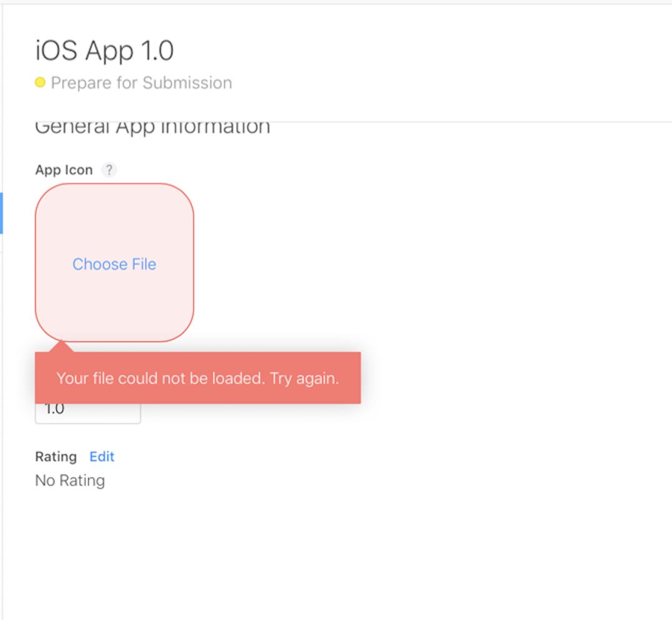Click the question mark next to App Icon
Image resolution: width=672 pixels, height=620 pixels.
point(109,169)
